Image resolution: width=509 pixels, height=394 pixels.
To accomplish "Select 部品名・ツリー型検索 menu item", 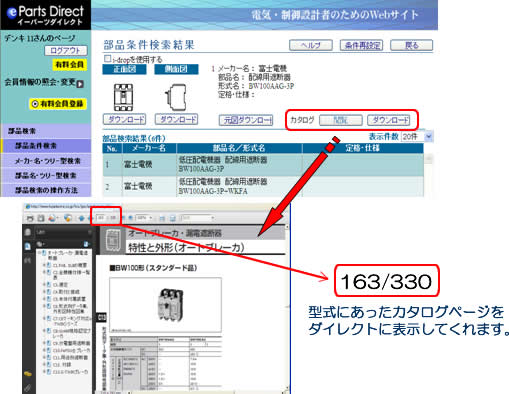I will [x=46, y=176].
